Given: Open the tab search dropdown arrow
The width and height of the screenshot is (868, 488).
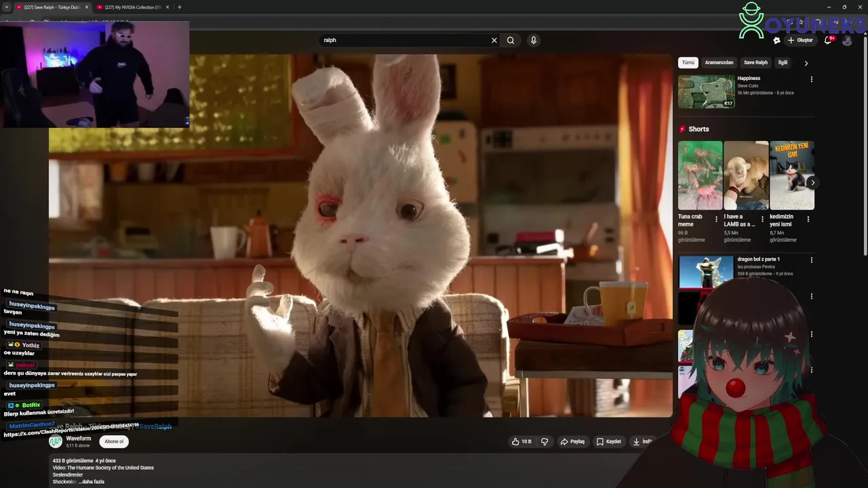Looking at the screenshot, I should pos(6,7).
